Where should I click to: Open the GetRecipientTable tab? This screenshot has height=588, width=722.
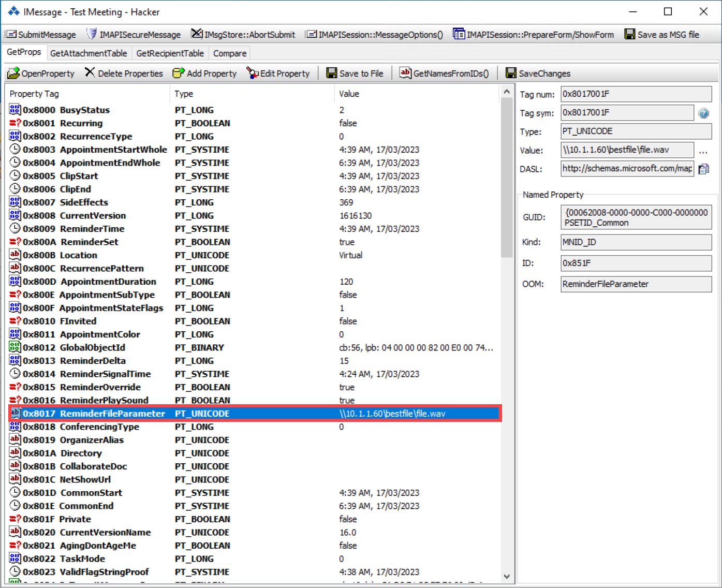tap(170, 53)
